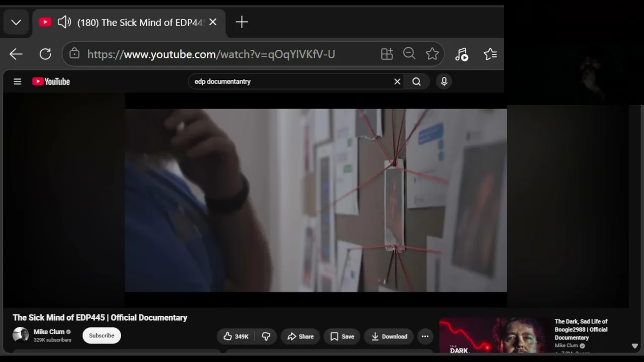Image resolution: width=644 pixels, height=362 pixels.
Task: Open 'The Dark, Sad Life of Boogie2988' title
Action: [581, 329]
